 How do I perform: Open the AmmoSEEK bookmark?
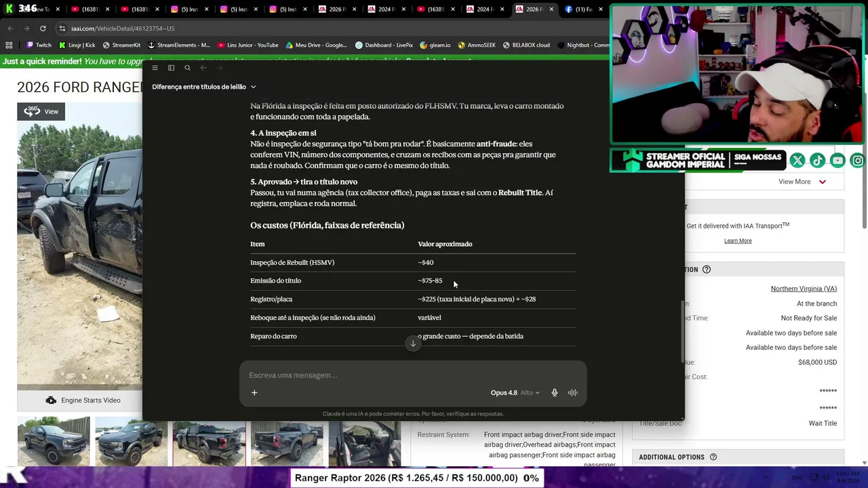477,45
